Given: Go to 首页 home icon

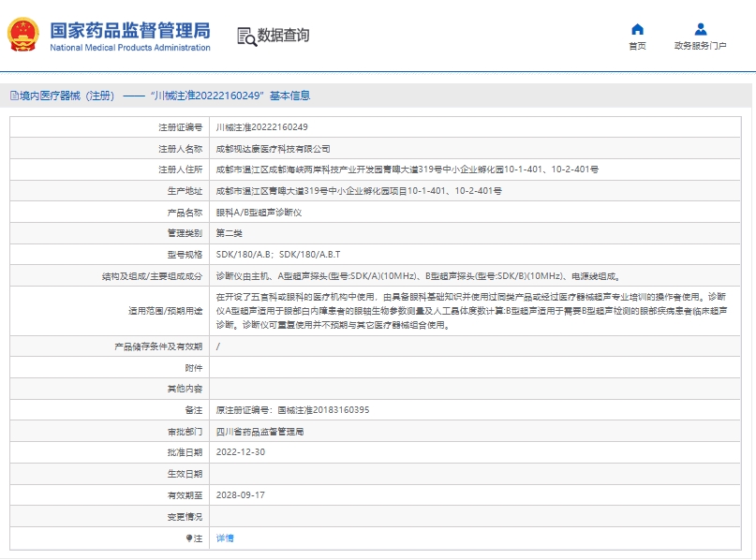Looking at the screenshot, I should 637,29.
